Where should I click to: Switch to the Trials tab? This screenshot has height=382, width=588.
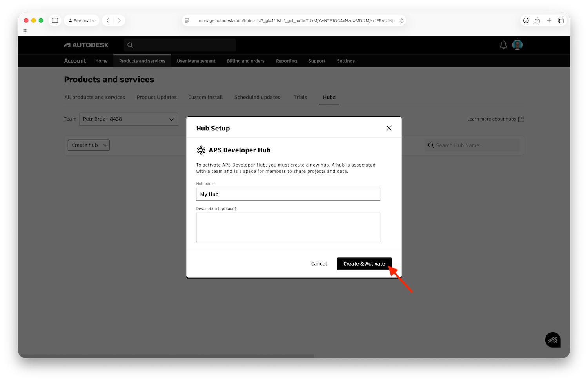pyautogui.click(x=300, y=97)
